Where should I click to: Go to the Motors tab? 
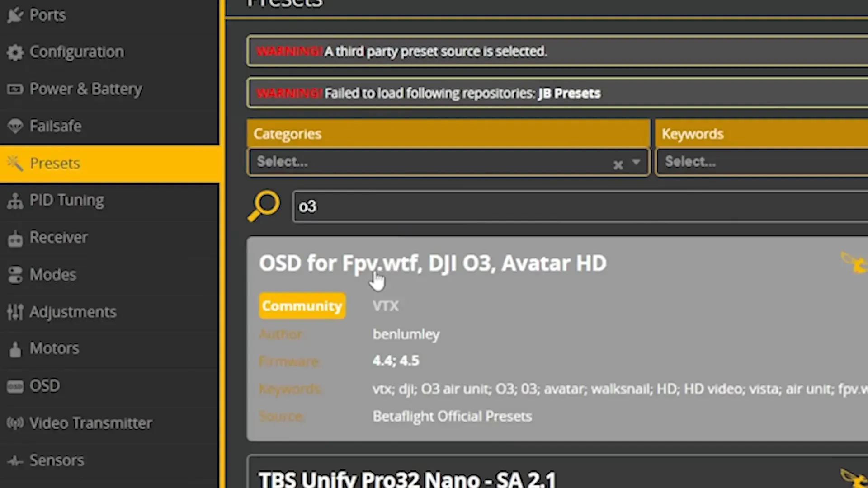(x=108, y=348)
